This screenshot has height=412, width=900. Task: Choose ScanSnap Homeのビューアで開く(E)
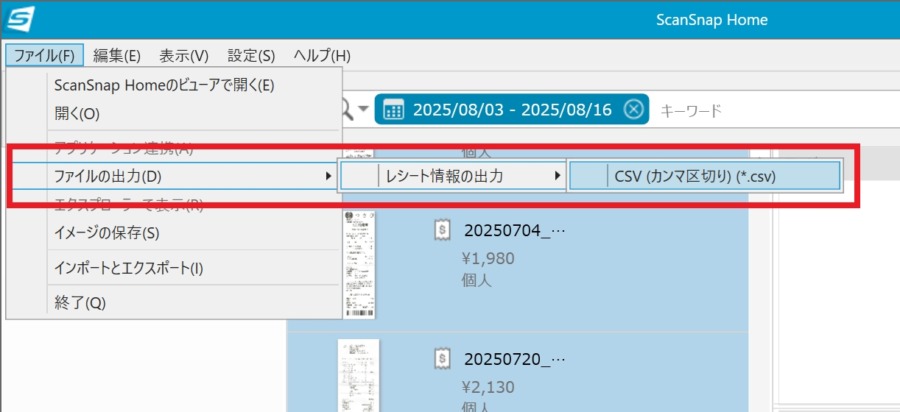(174, 85)
